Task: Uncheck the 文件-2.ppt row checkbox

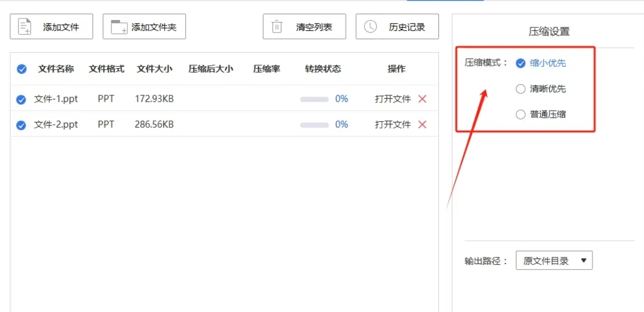Action: click(21, 125)
